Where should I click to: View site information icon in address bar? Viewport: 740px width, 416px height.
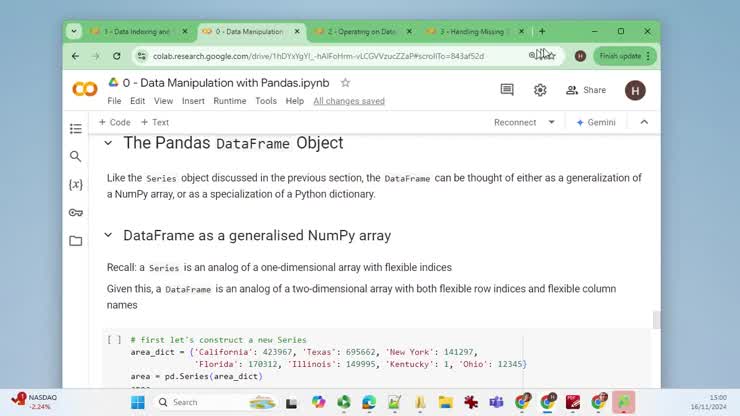(x=142, y=56)
